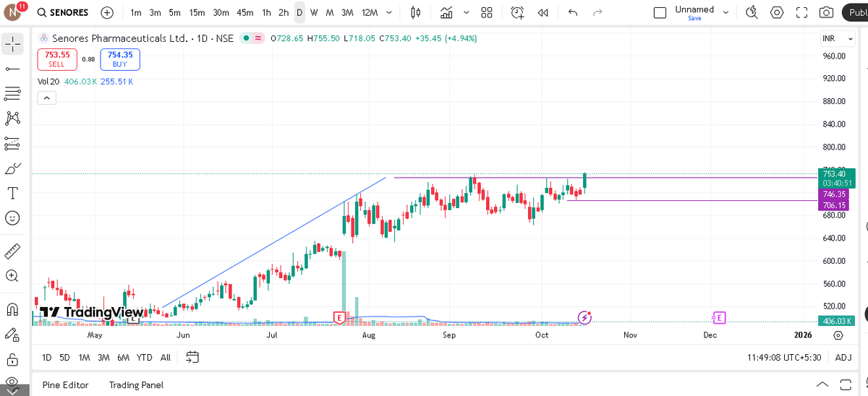Click the SELL 753.55 button

coord(56,59)
